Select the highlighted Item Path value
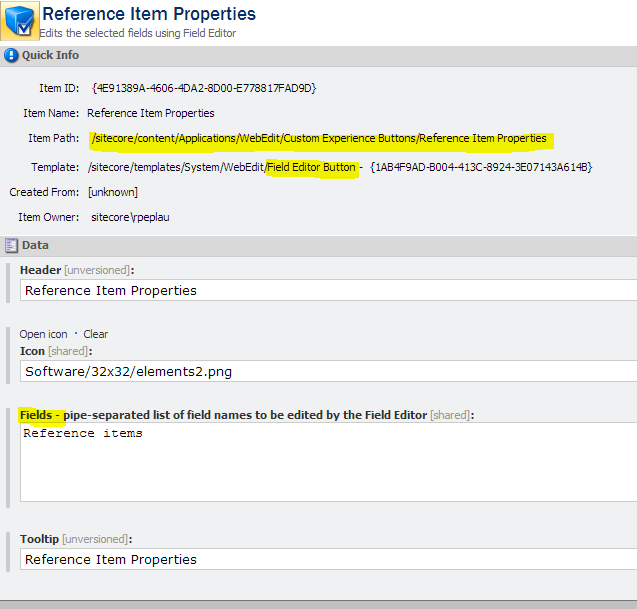The width and height of the screenshot is (637, 609). [319, 139]
